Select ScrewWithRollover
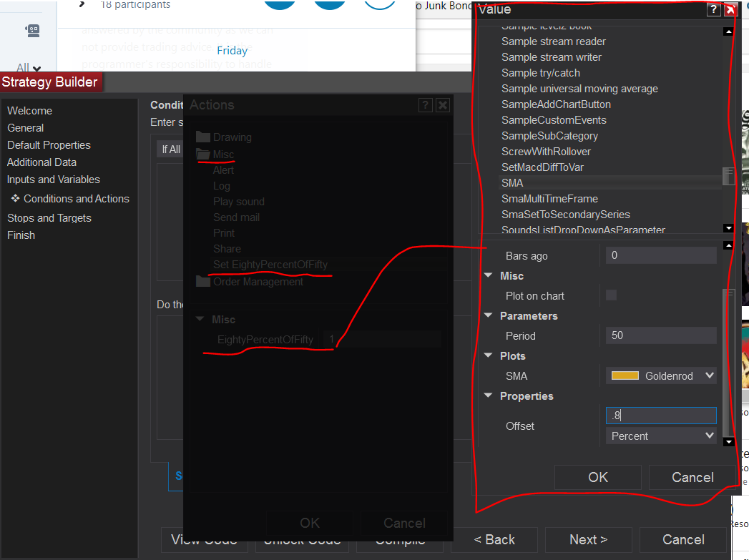 click(546, 152)
